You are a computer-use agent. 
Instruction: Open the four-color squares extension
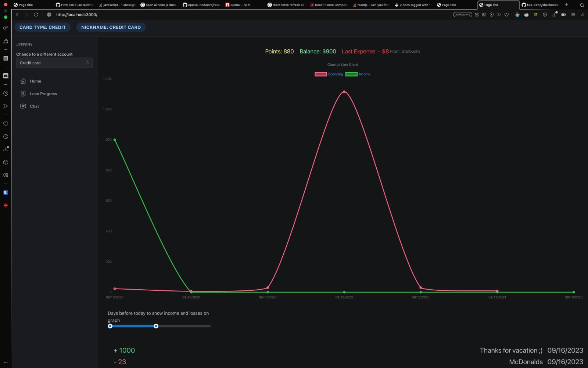(535, 15)
